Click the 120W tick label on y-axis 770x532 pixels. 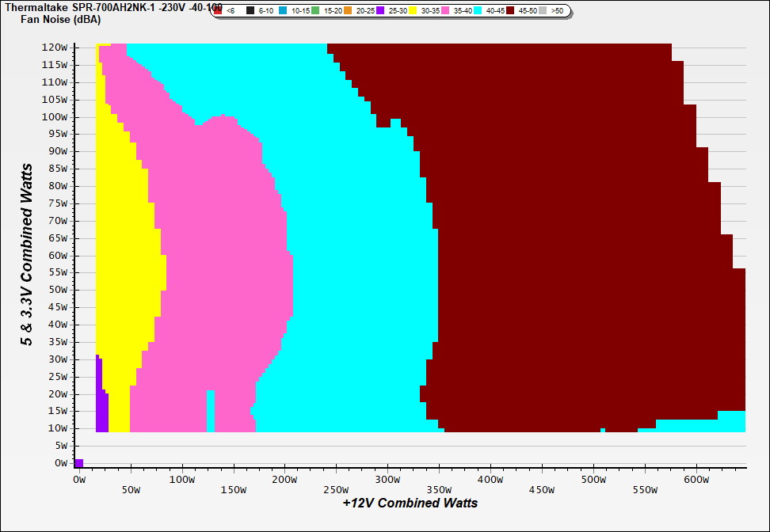tap(57, 47)
